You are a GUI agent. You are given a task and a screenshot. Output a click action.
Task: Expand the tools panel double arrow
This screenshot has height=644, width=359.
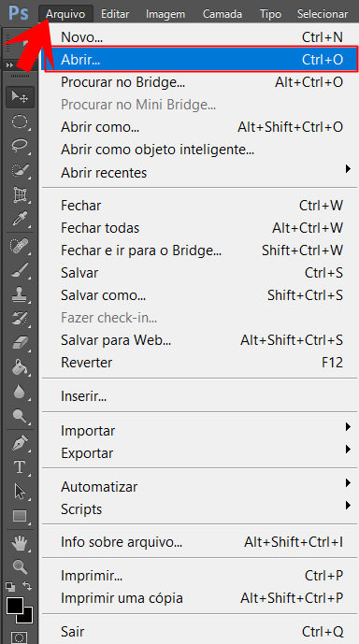coord(9,64)
